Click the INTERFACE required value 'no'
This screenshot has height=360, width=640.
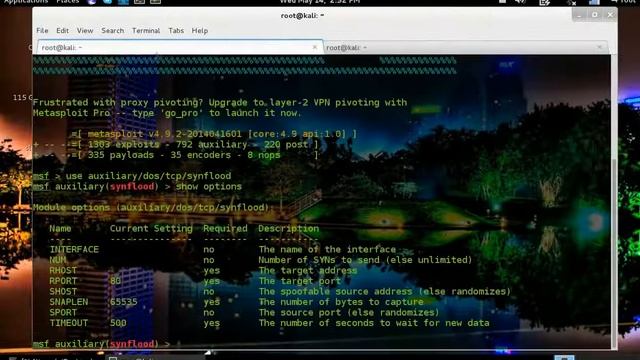pos(209,249)
